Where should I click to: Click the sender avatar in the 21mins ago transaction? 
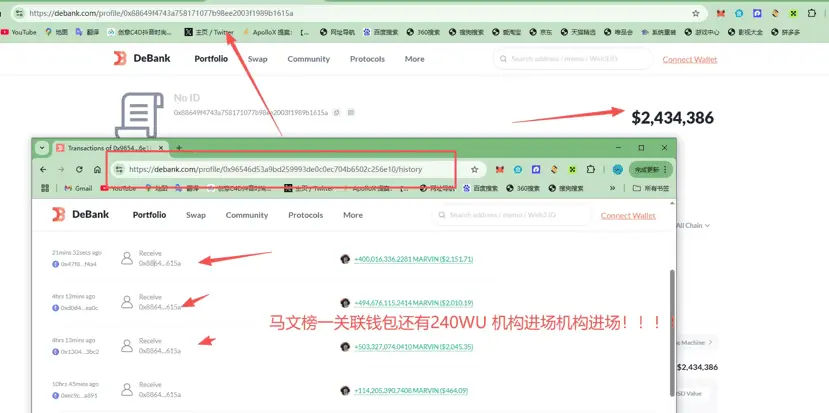click(x=127, y=258)
